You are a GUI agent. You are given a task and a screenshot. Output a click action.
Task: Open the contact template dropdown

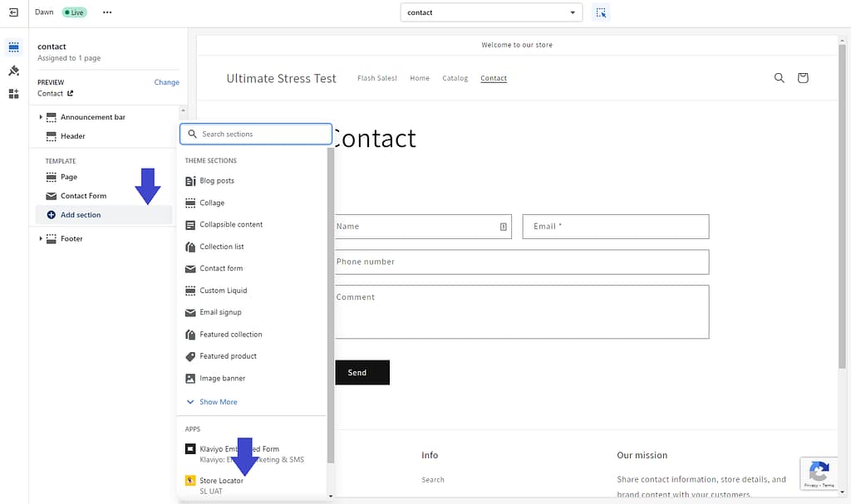[x=491, y=12]
